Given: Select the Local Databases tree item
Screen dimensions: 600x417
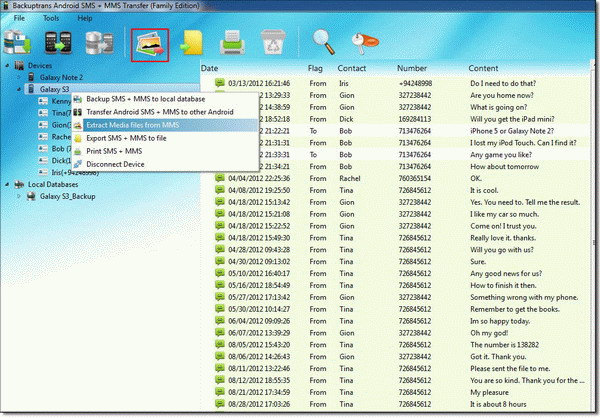Looking at the screenshot, I should (53, 185).
